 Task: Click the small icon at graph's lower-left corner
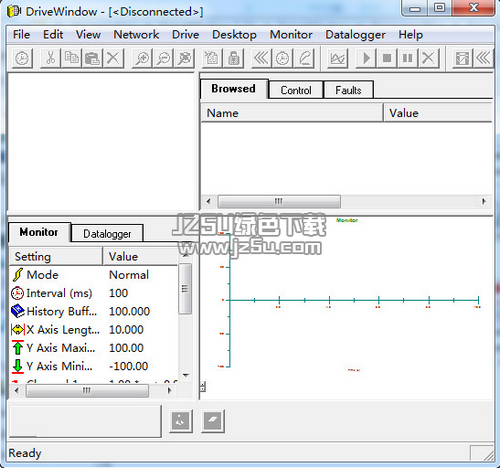point(203,387)
